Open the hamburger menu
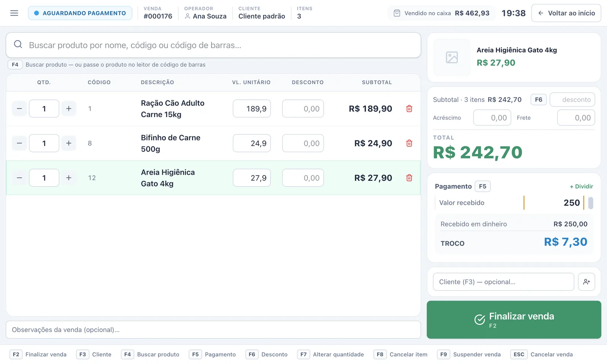607x364 pixels. click(x=14, y=13)
